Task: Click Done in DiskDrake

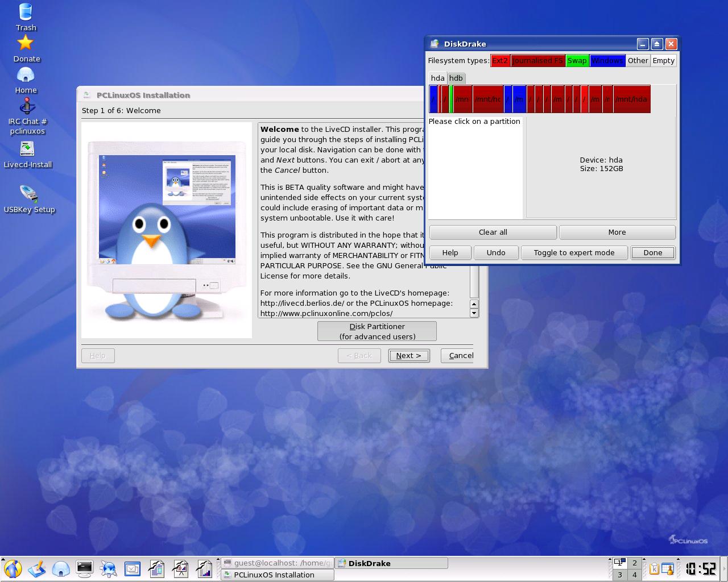Action: (x=652, y=252)
